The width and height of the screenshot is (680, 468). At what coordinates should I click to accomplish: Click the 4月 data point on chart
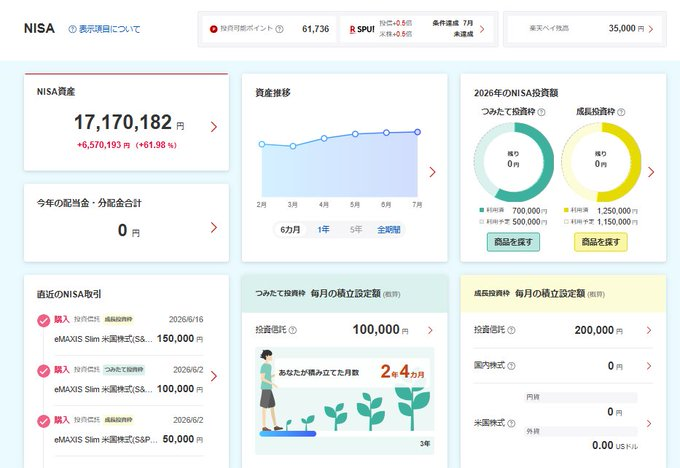click(x=324, y=138)
